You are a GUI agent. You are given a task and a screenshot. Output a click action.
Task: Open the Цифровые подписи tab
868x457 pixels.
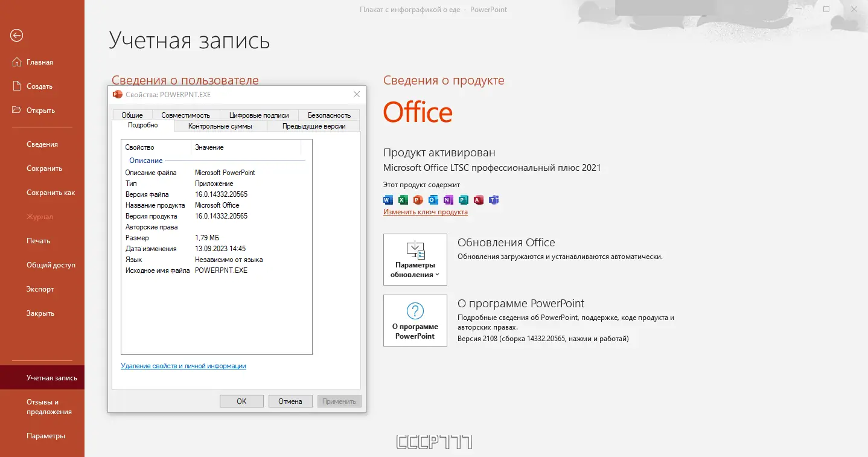coord(259,115)
